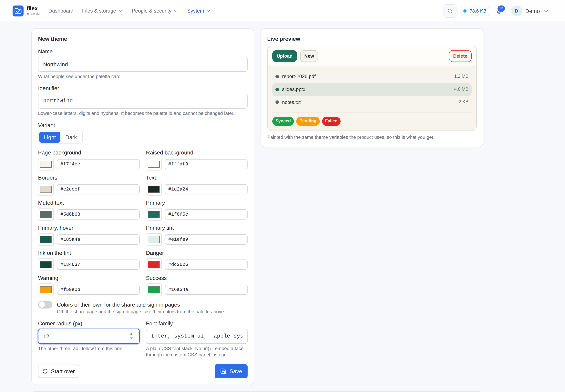Select report-2026.pdf in the preview list
Screen dimensions: 565x392
pos(372,76)
